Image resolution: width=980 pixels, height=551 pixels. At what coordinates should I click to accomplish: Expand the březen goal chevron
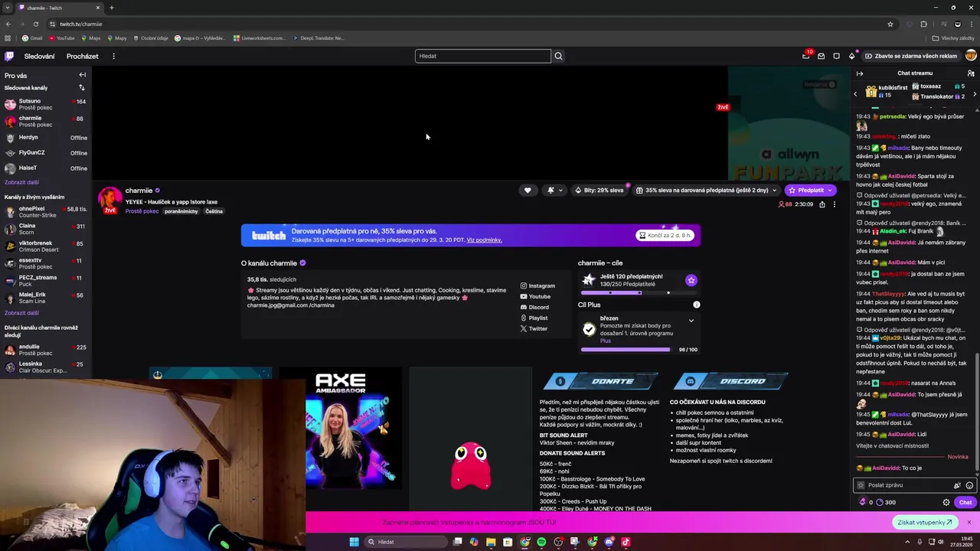coord(691,321)
